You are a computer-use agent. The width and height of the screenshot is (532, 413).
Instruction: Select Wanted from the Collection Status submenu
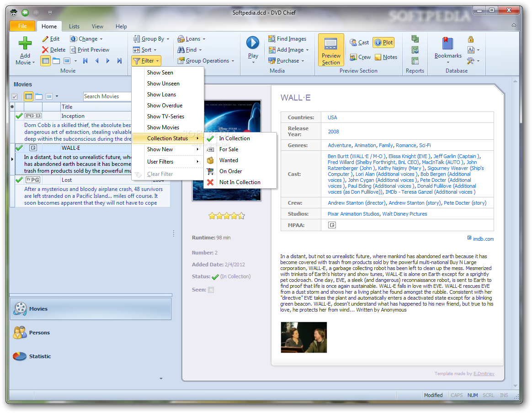(240, 160)
